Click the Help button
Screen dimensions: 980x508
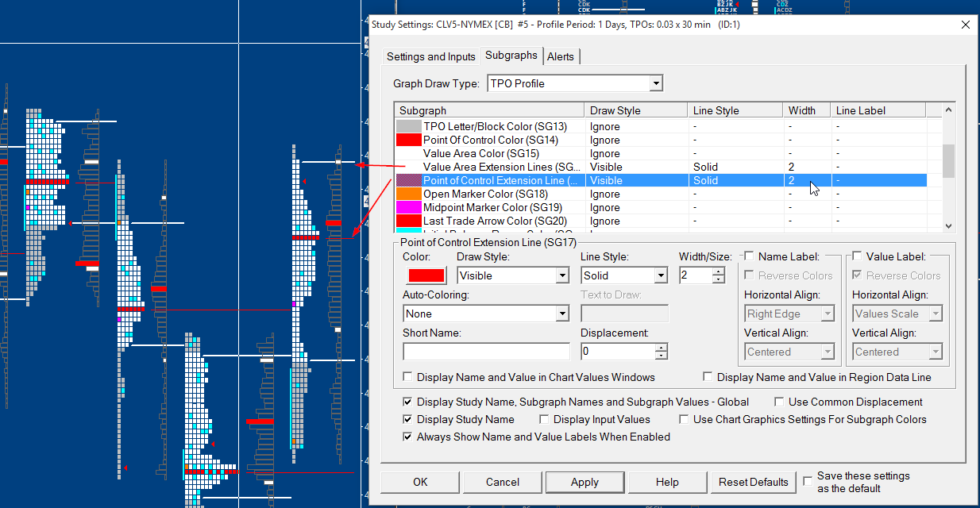click(x=667, y=482)
